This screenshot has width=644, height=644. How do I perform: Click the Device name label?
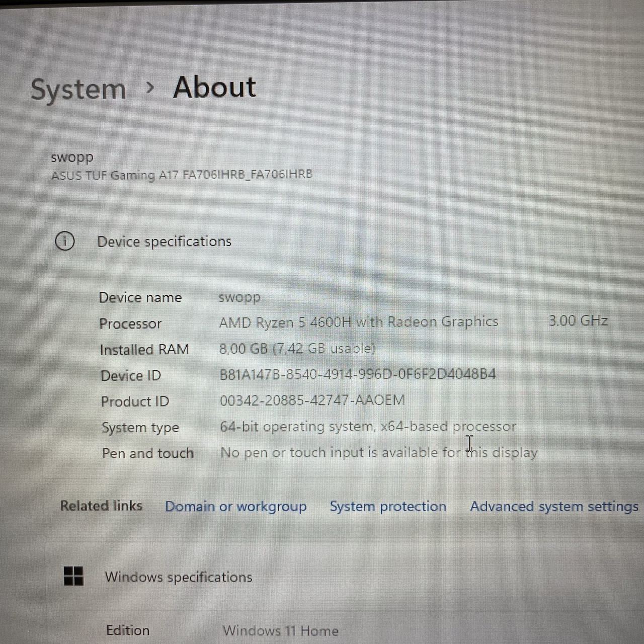pos(140,297)
